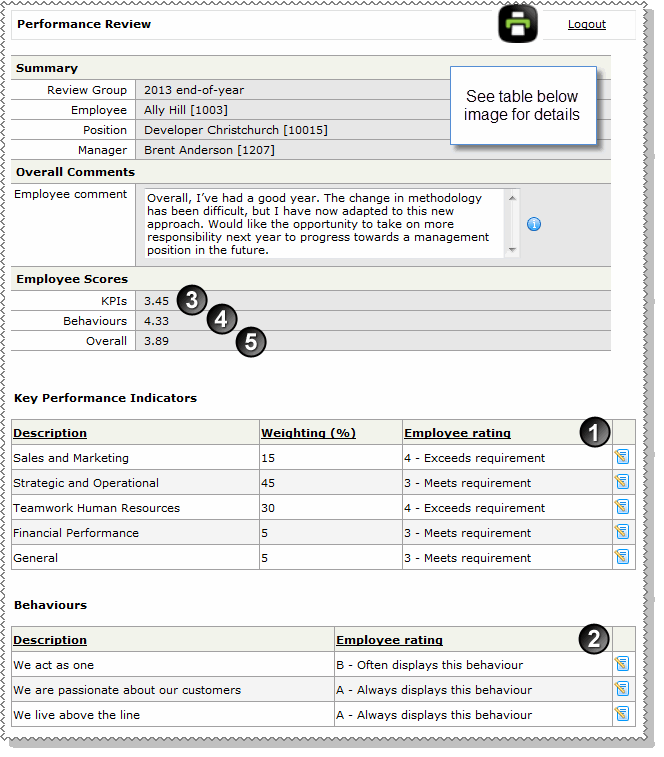Open notes icon for Teamwork Human Resources
Viewport: 664px width, 757px height.
tap(622, 506)
